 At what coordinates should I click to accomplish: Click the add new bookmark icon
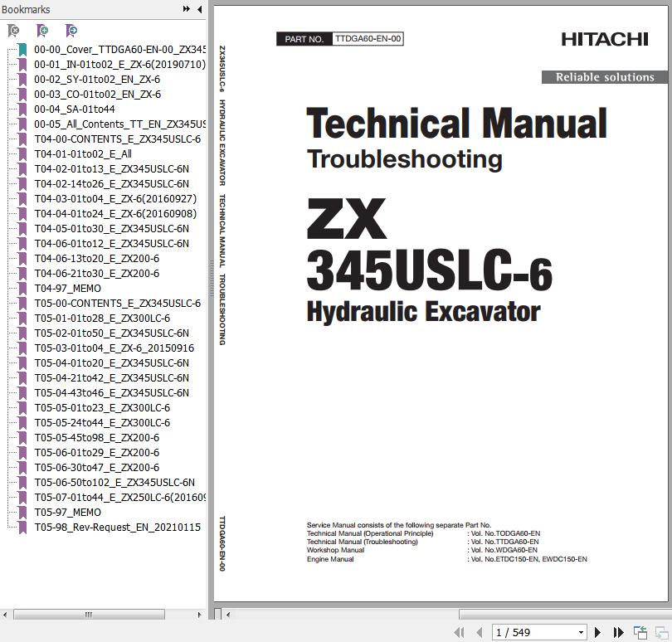pos(42,31)
